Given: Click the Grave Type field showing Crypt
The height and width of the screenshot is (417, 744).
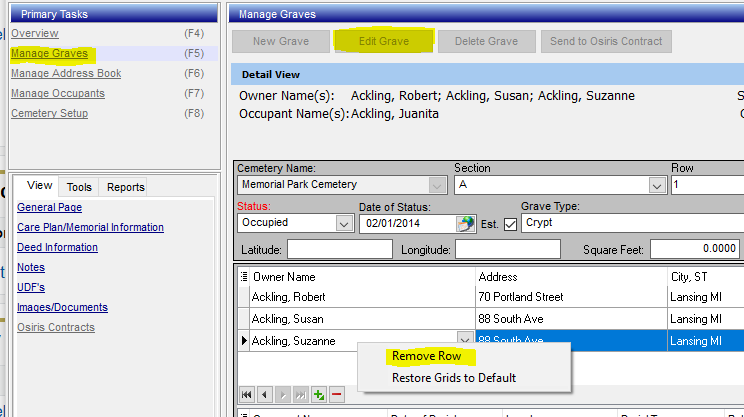Looking at the screenshot, I should pyautogui.click(x=632, y=223).
